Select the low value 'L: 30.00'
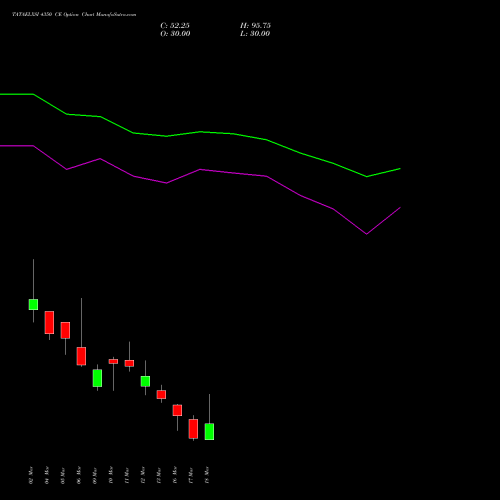This screenshot has width=500, height=500. coord(255,34)
